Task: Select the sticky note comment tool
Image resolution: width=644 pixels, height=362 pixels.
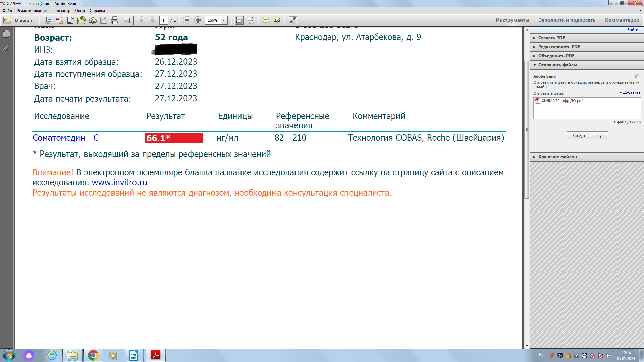Action: pos(266,20)
